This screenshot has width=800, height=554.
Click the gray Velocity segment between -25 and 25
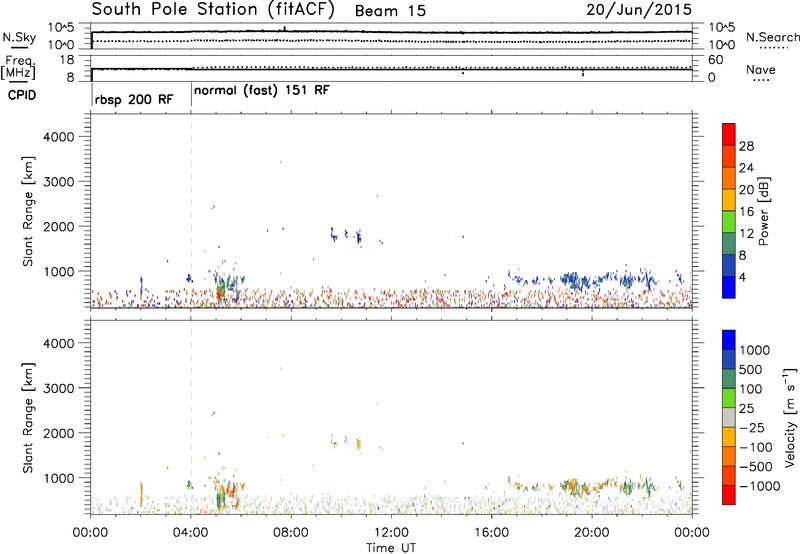click(x=729, y=417)
